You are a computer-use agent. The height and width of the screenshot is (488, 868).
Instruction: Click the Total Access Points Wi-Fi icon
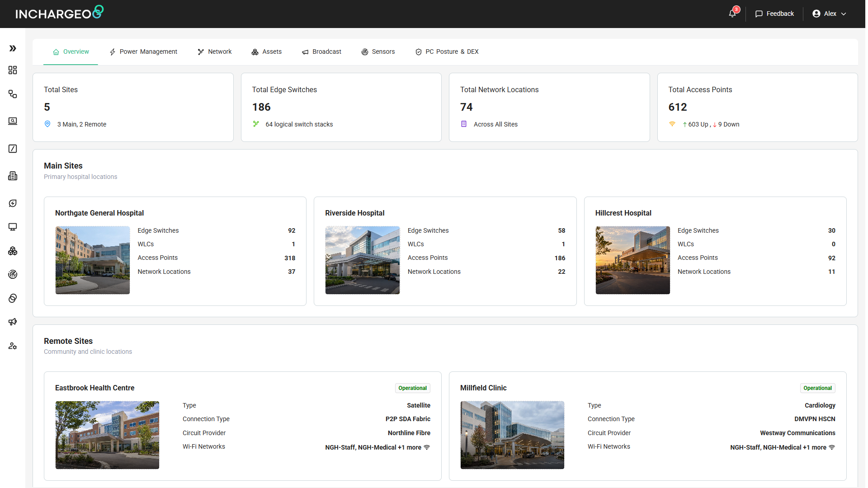(672, 124)
